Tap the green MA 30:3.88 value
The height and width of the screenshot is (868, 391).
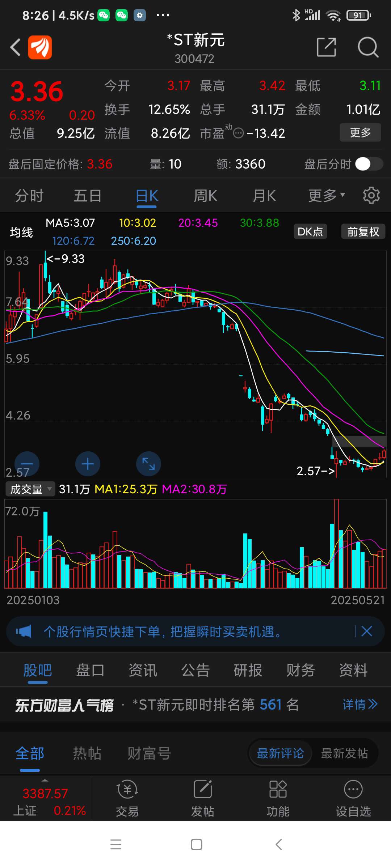[x=260, y=223]
